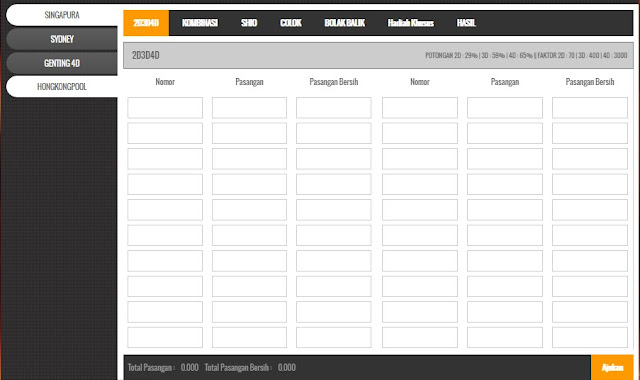Click the Total Pasangan Bersih label
The height and width of the screenshot is (380, 640).
pos(238,368)
